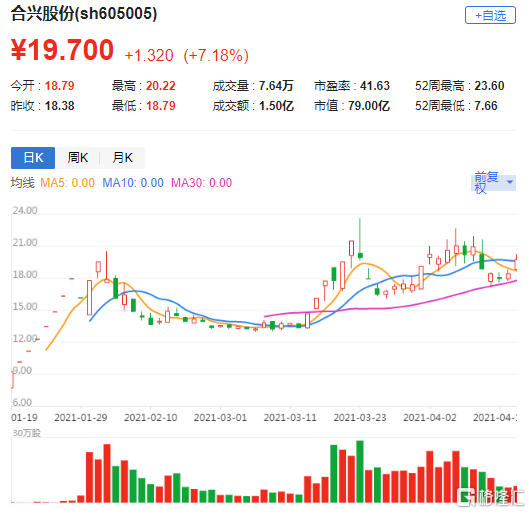Click the 52周最高 value 23.60
This screenshot has height=514, width=531.
[489, 86]
